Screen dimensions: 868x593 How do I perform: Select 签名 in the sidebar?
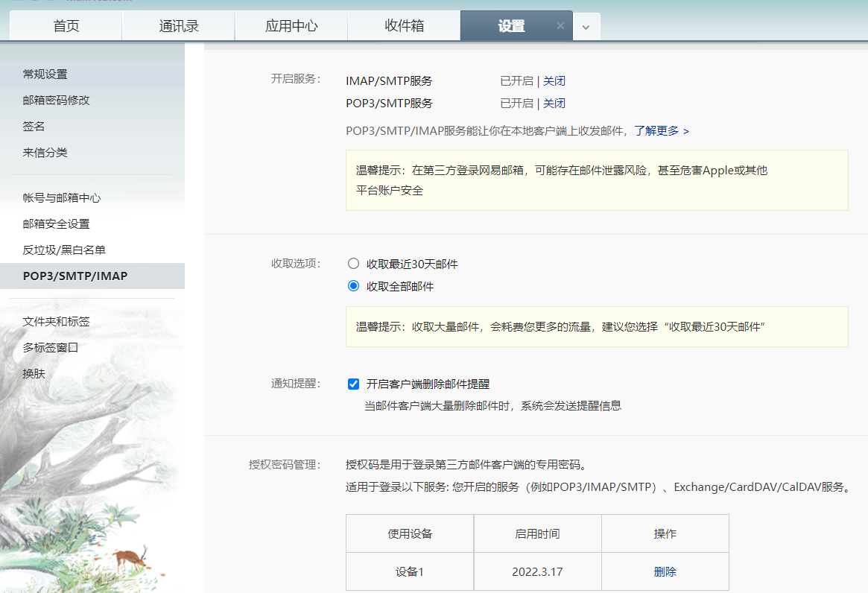[x=34, y=126]
